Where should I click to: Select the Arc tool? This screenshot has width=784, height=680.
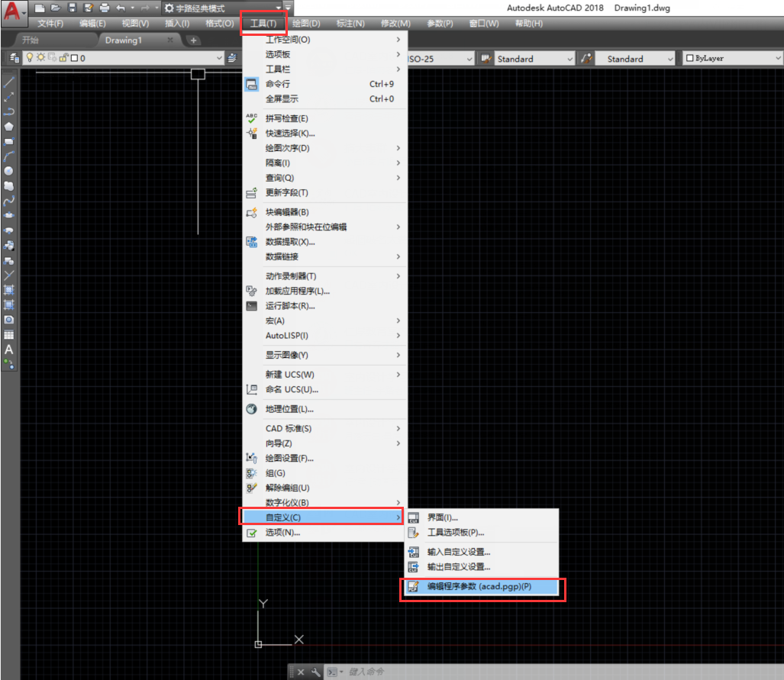pyautogui.click(x=9, y=156)
